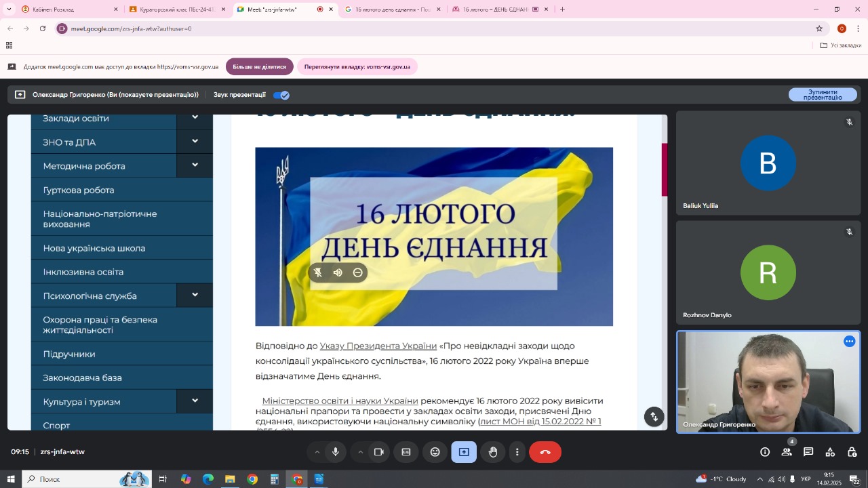868x488 pixels.
Task: Open the chat with everyone panel
Action: coord(808,452)
